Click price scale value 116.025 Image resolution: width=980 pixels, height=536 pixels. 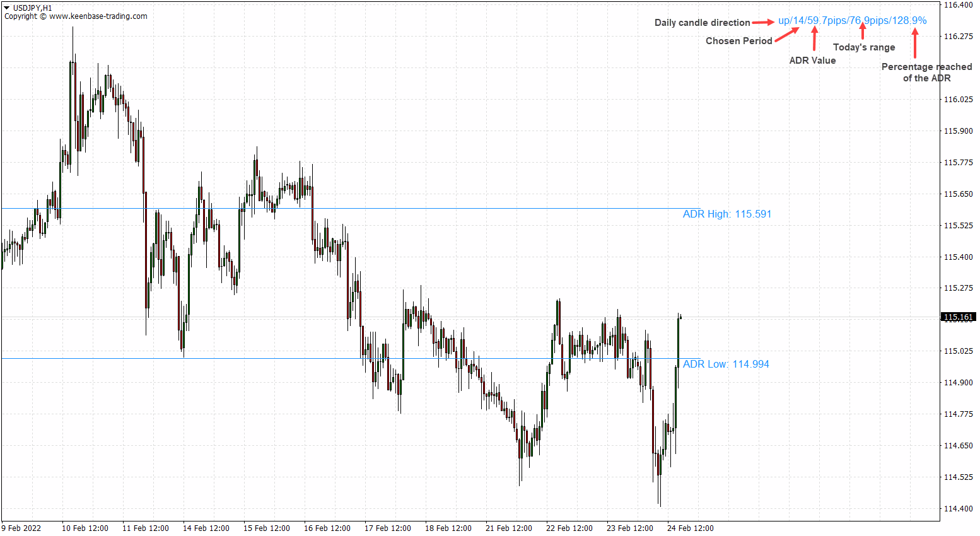pos(958,100)
